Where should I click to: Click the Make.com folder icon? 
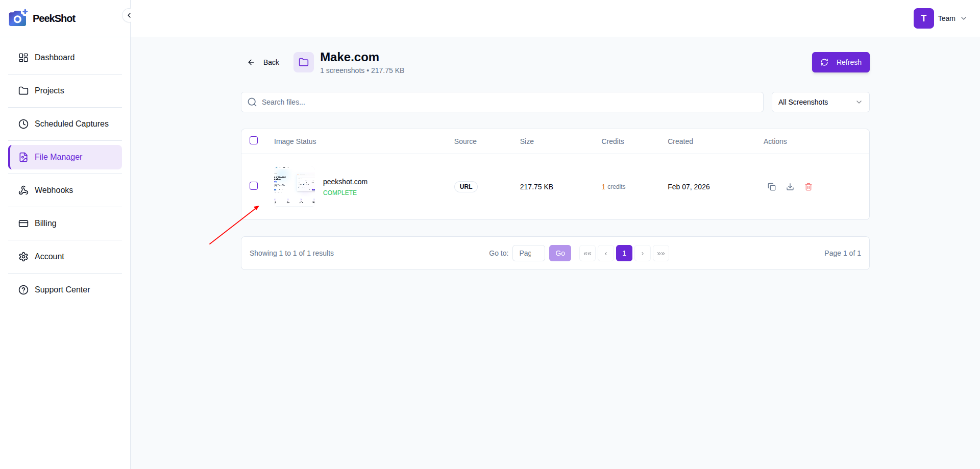(x=303, y=62)
